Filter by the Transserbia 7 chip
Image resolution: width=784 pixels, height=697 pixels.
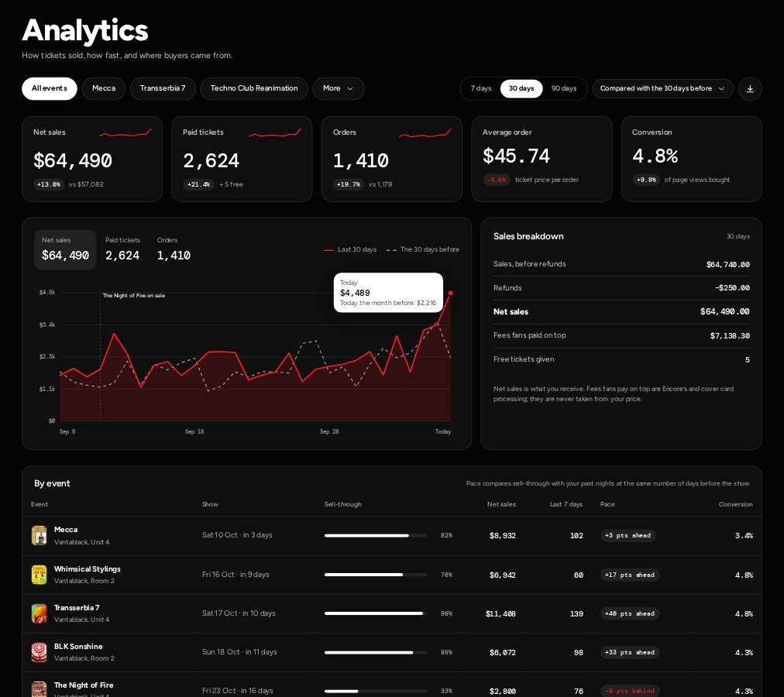[163, 88]
